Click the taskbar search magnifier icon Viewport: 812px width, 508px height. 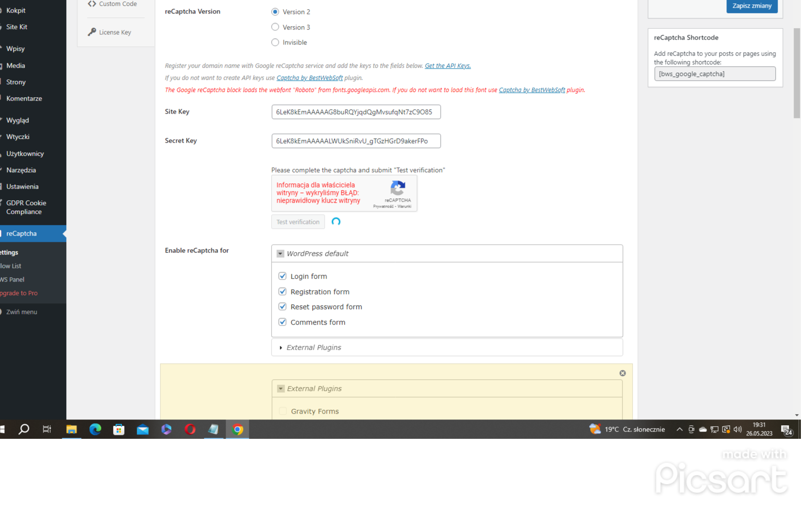24,429
